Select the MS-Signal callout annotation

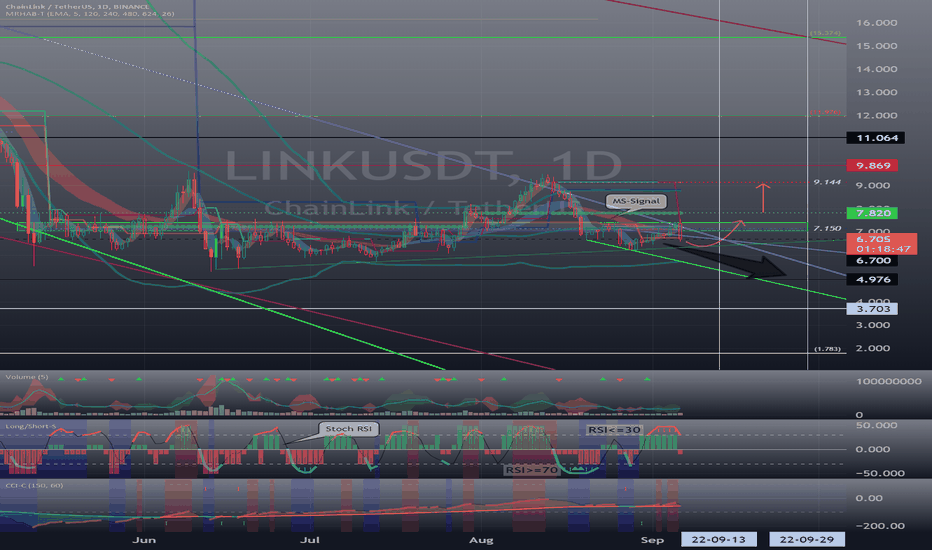[636, 201]
